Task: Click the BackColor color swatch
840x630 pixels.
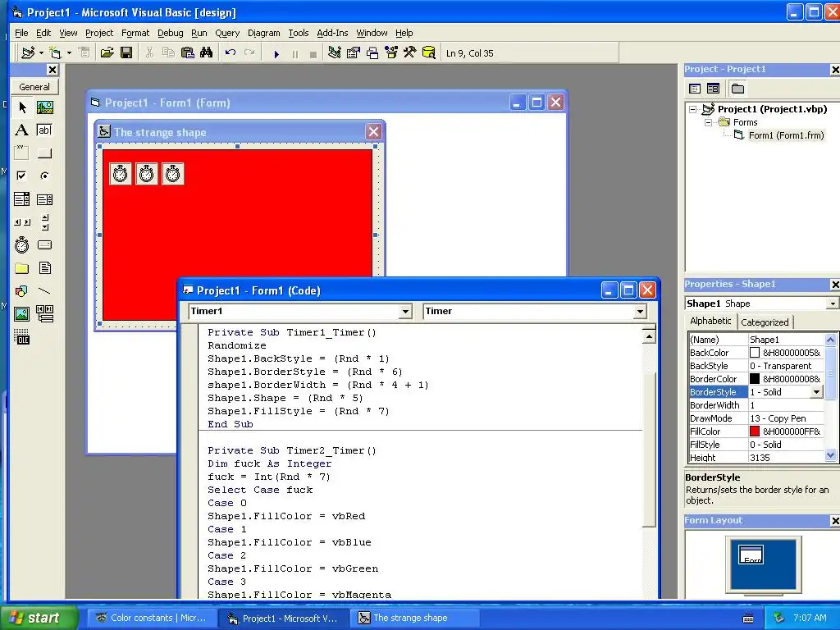Action: point(755,353)
